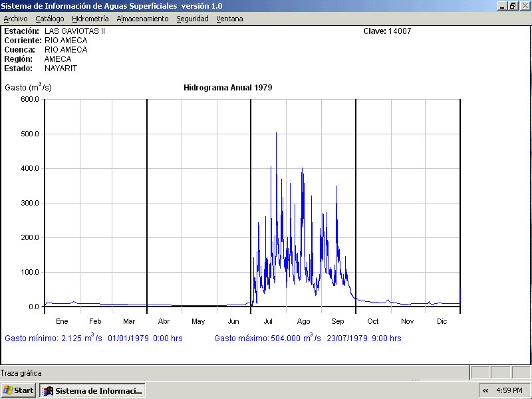This screenshot has width=532, height=399.
Task: Open the Archivo menu
Action: click(x=16, y=19)
